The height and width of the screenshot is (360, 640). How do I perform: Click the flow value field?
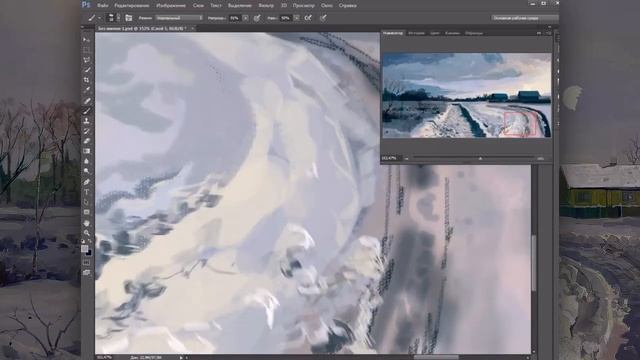(286, 18)
